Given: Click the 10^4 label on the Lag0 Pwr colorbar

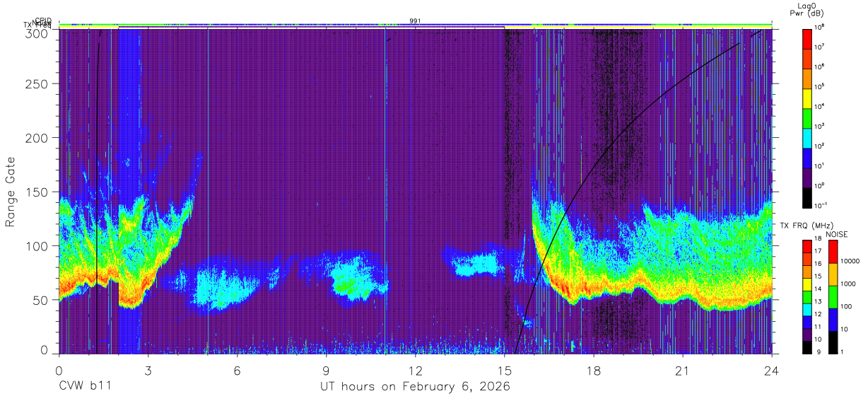Looking at the screenshot, I should pyautogui.click(x=821, y=107).
